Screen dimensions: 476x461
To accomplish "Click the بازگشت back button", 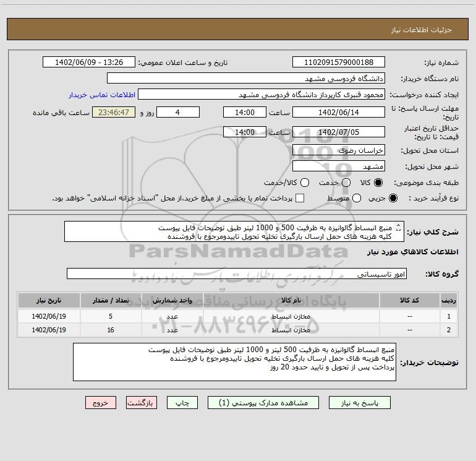I will coord(142,403).
